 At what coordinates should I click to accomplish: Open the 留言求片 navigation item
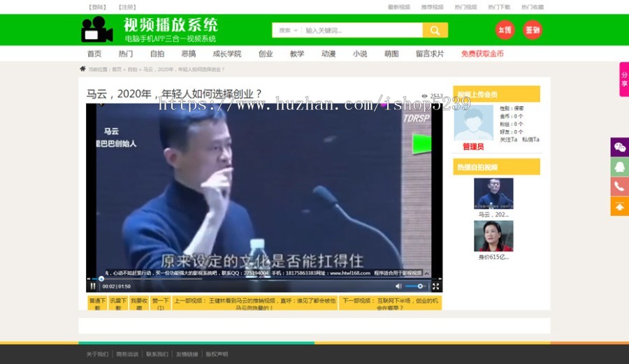[430, 54]
